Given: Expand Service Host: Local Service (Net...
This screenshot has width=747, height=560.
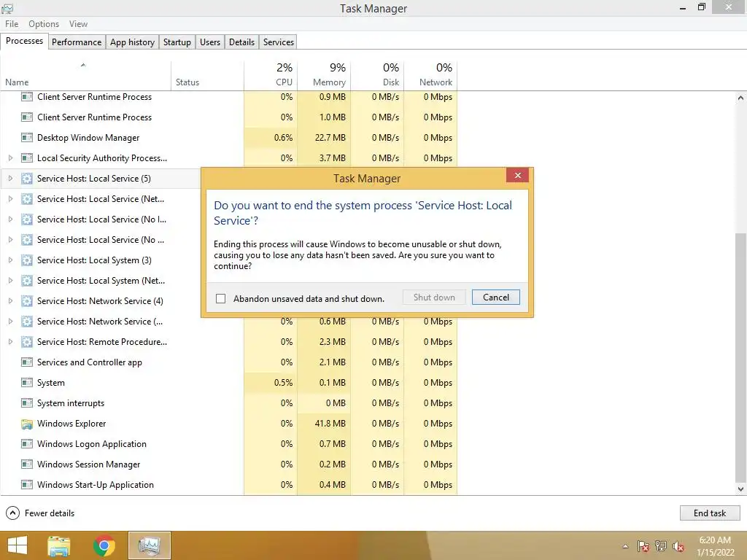Looking at the screenshot, I should coord(10,198).
